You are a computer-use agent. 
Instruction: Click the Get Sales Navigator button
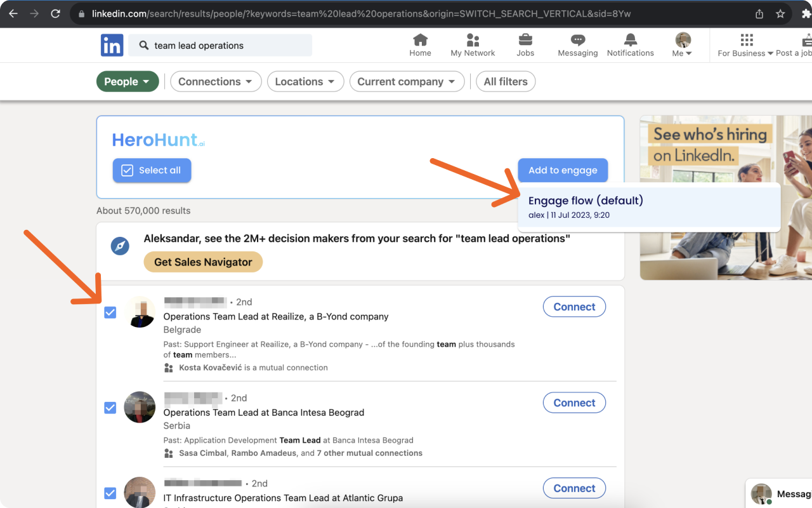click(x=203, y=262)
